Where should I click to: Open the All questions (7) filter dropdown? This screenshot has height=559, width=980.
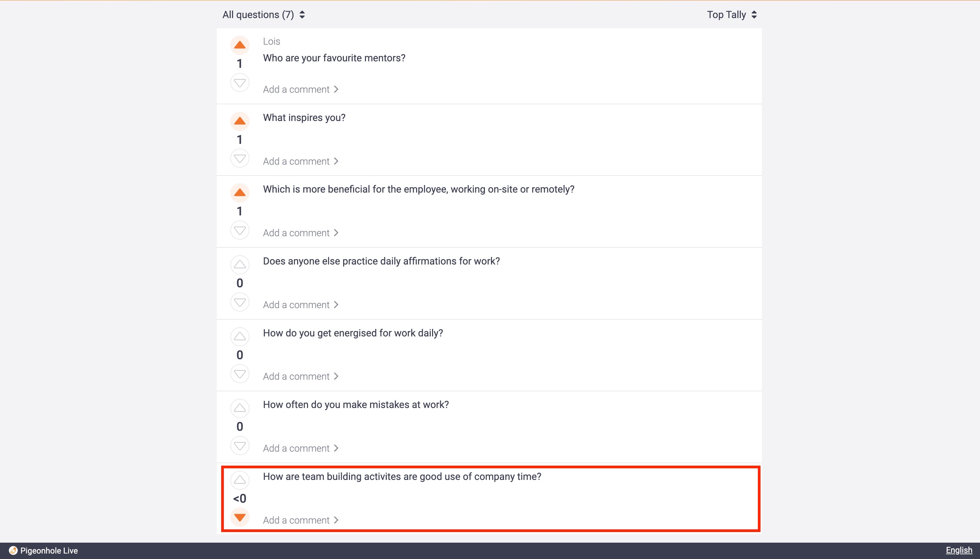point(264,15)
